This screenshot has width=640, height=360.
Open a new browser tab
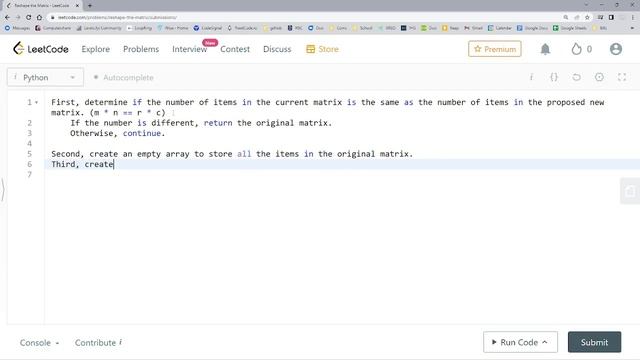[90, 6]
